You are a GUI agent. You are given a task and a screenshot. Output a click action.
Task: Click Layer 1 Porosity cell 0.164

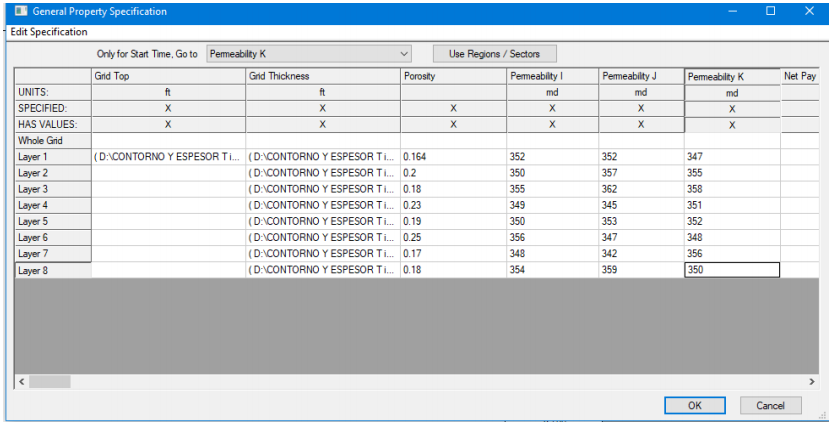[453, 157]
